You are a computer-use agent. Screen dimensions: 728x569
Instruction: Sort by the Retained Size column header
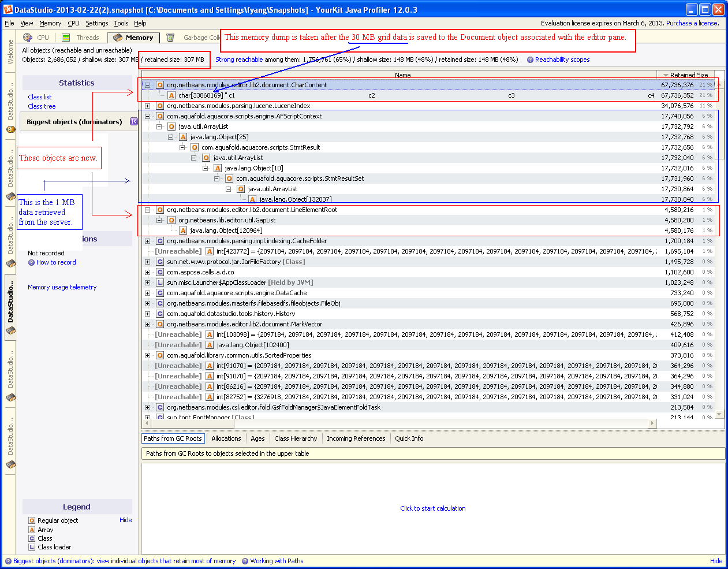pyautogui.click(x=685, y=75)
